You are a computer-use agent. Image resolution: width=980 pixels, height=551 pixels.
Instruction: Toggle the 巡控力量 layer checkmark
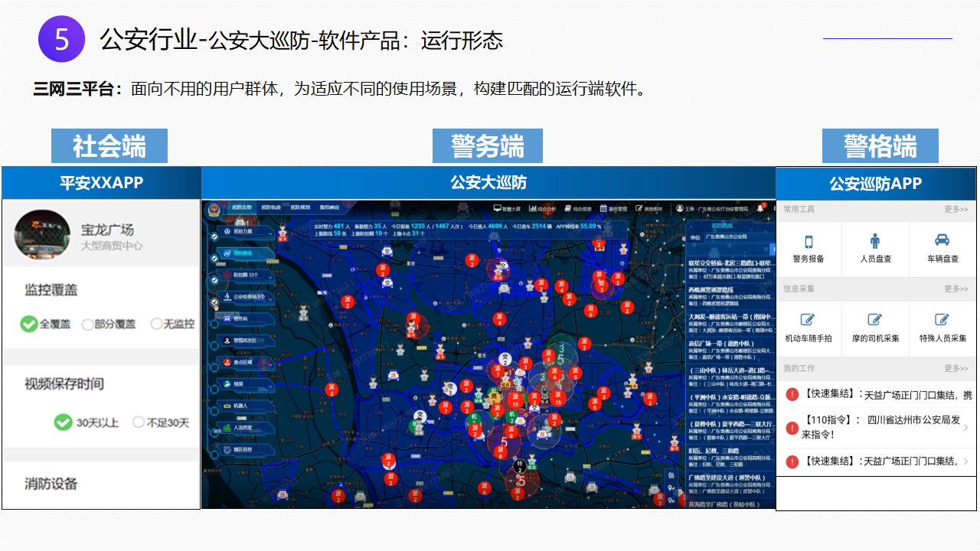(x=214, y=236)
